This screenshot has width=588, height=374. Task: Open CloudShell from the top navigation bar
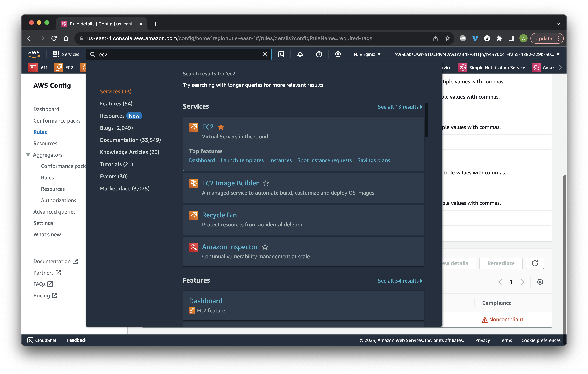click(281, 54)
